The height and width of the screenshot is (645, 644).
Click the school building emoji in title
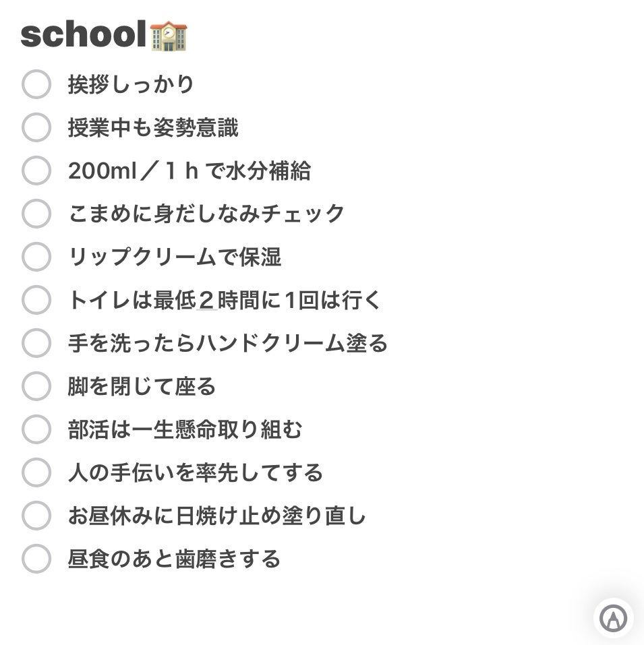[x=168, y=36]
